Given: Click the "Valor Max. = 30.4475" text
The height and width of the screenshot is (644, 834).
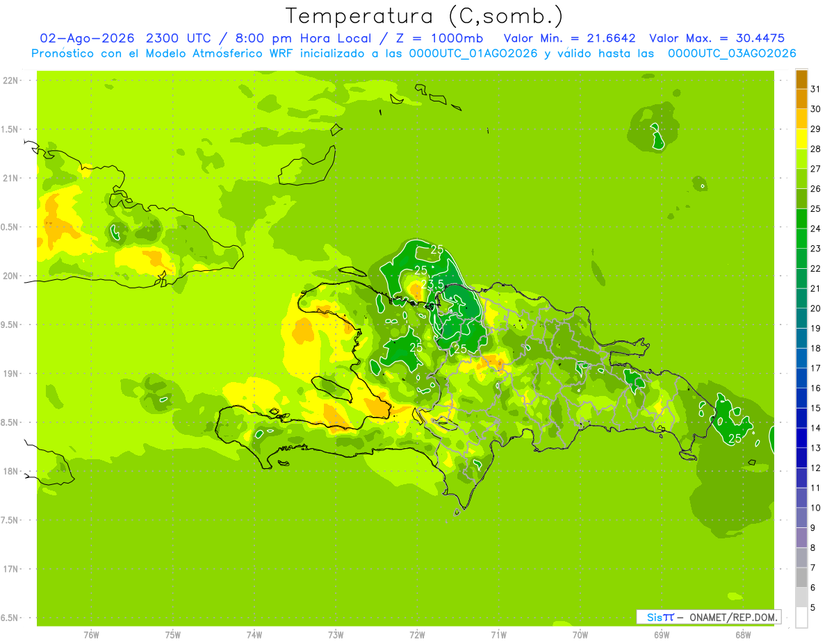Looking at the screenshot, I should click(x=716, y=38).
